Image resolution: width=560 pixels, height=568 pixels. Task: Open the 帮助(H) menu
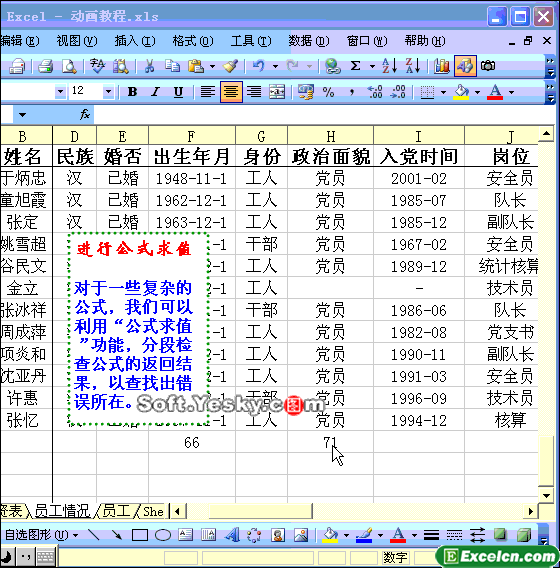pos(425,41)
